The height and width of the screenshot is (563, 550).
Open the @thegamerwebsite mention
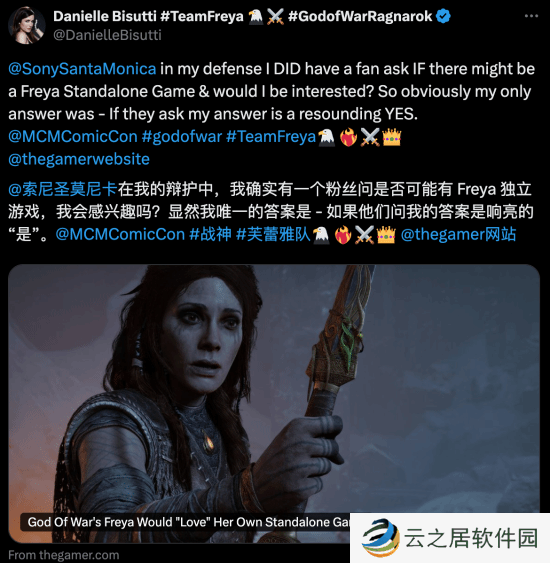79,159
